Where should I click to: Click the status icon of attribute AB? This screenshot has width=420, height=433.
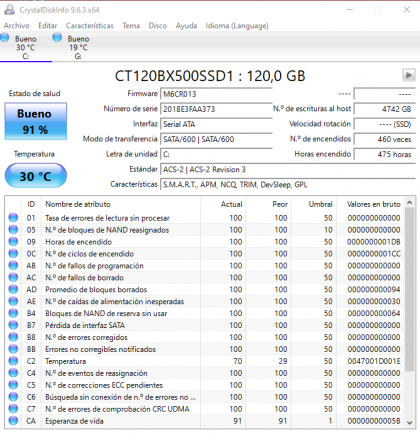pyautogui.click(x=13, y=265)
